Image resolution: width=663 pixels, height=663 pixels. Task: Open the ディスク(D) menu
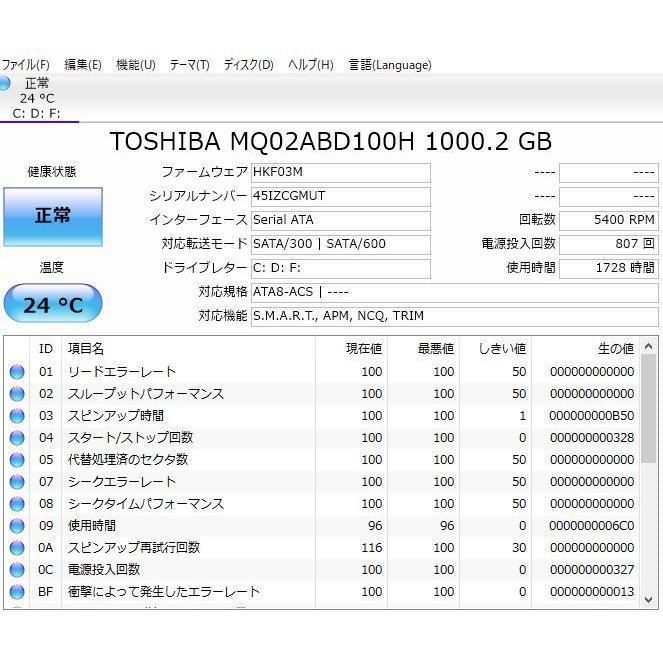[x=249, y=65]
